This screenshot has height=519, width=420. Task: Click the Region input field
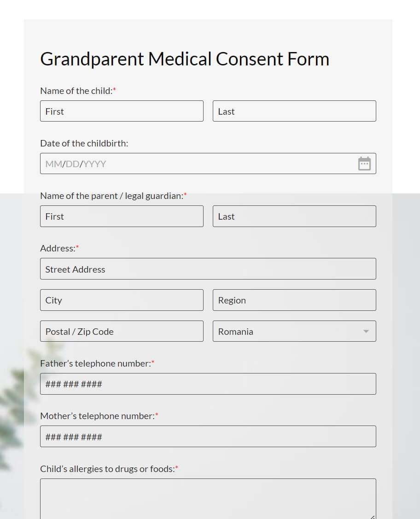tap(294, 300)
